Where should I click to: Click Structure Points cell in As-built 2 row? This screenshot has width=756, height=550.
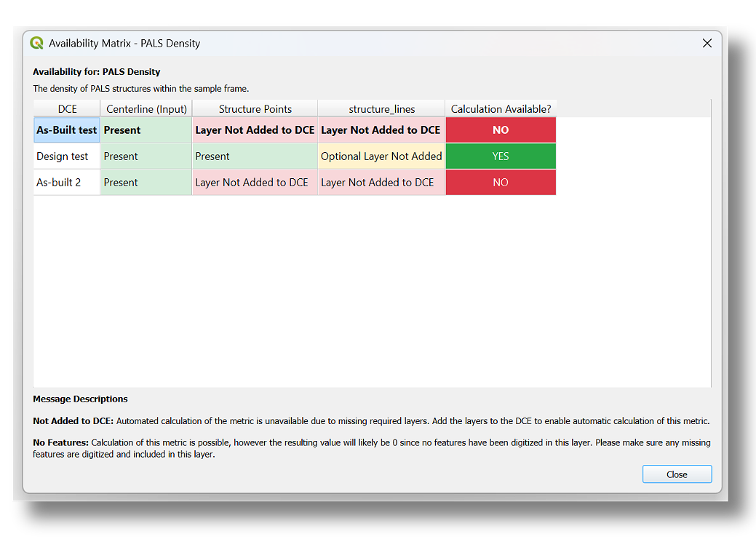pyautogui.click(x=255, y=182)
